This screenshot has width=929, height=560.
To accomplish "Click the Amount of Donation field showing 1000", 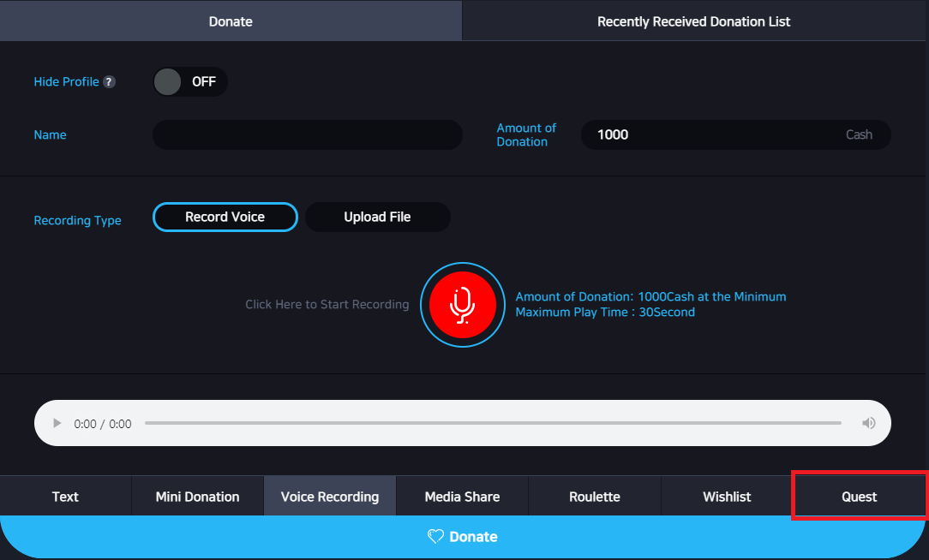I will click(x=736, y=135).
